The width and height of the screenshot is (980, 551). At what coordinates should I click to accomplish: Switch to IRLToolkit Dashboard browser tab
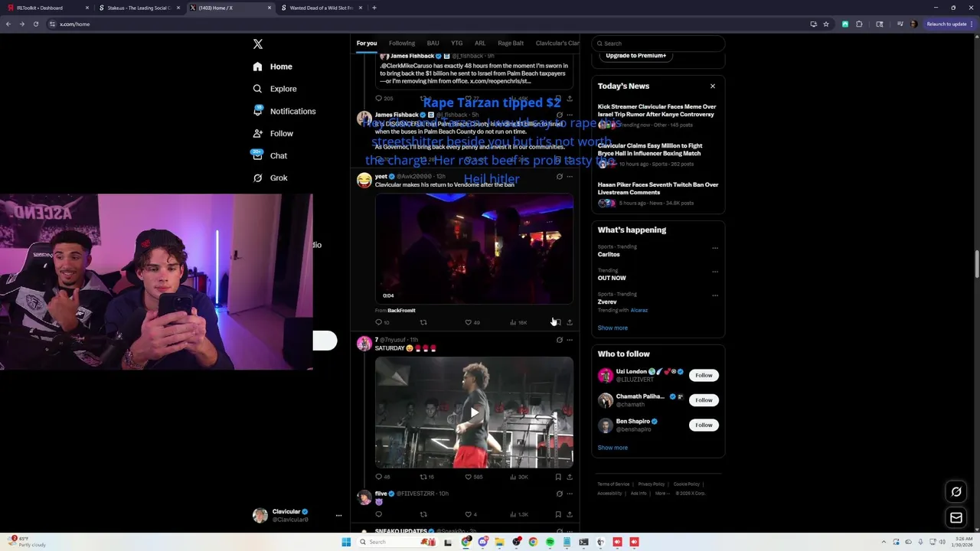46,8
